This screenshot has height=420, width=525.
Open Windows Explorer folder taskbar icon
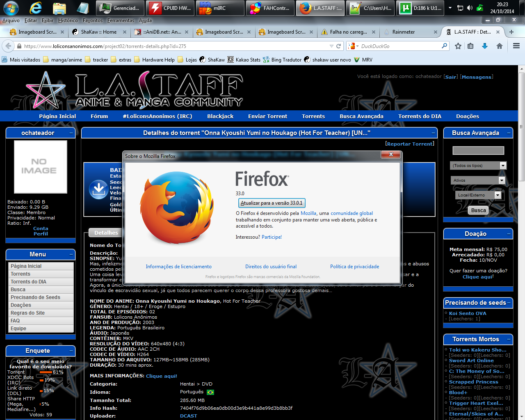point(59,8)
